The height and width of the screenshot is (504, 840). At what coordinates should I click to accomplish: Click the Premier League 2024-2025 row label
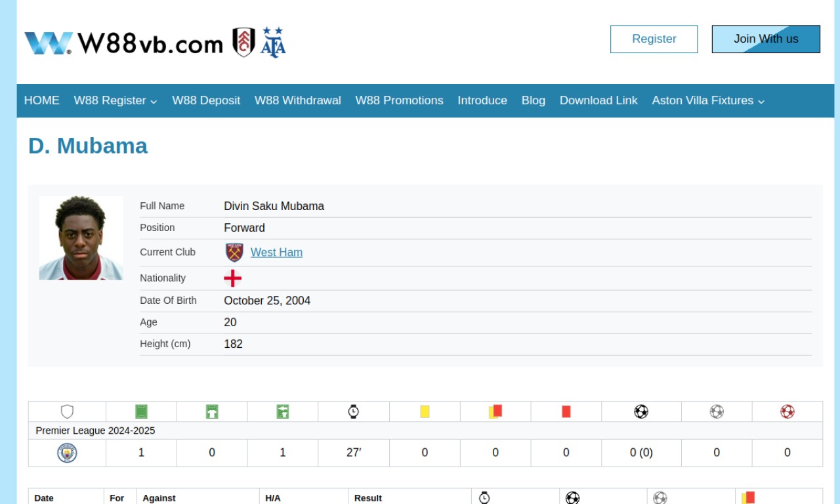[x=95, y=430]
